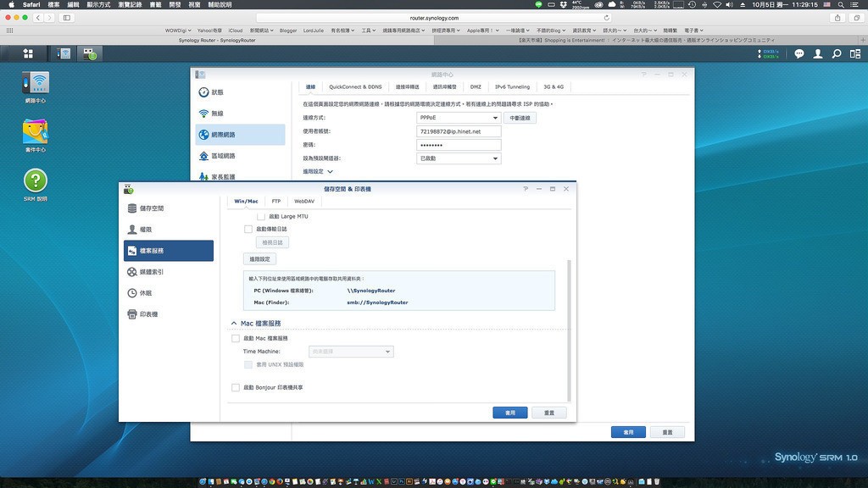Open 儲存空間 in the Storage & Printer sidebar

(x=169, y=208)
